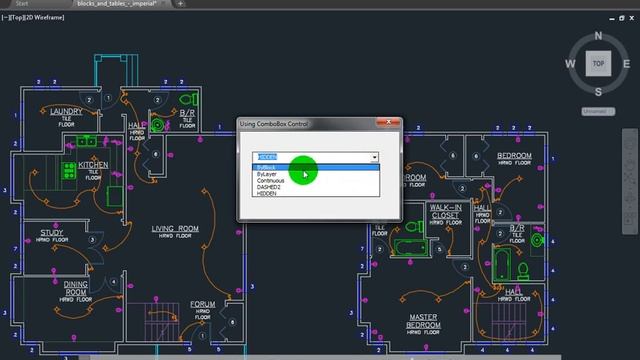
Task: Click the green double sink symbol in the kitchen
Action: 87,142
